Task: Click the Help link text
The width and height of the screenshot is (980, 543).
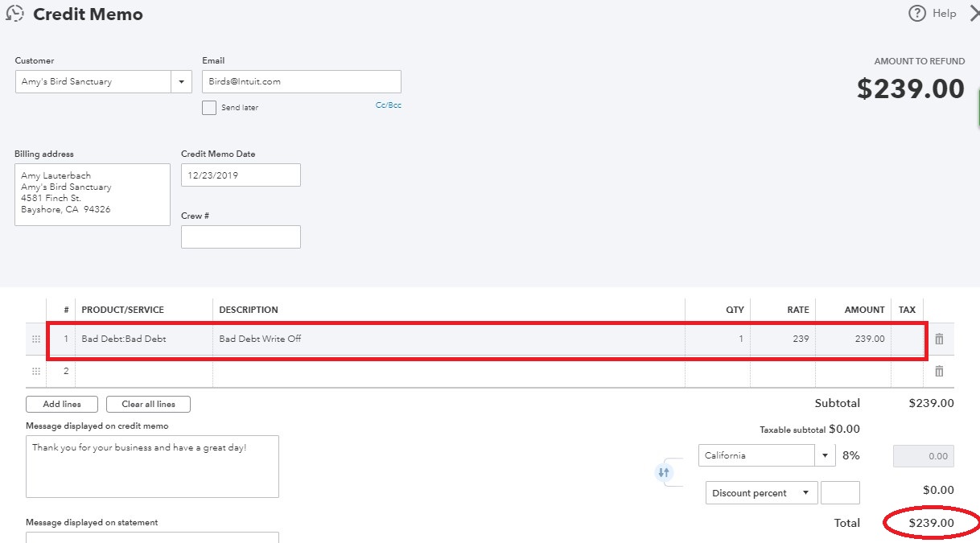Action: click(945, 13)
